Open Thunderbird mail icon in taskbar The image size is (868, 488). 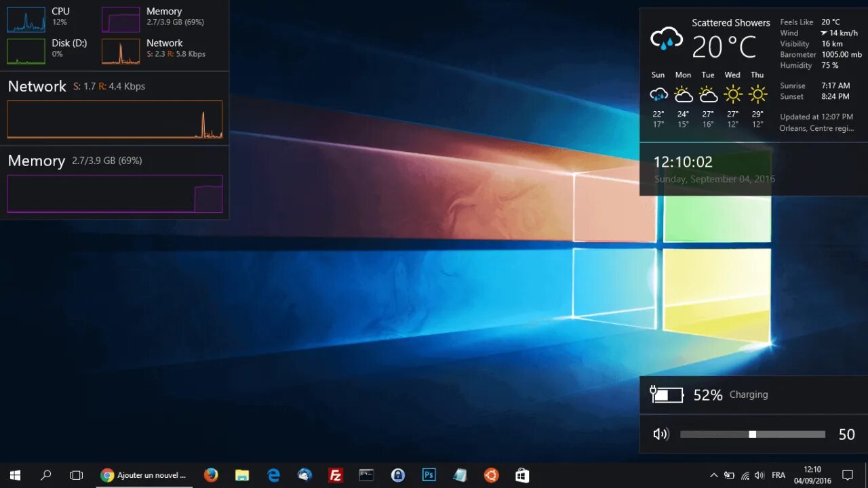(x=304, y=475)
